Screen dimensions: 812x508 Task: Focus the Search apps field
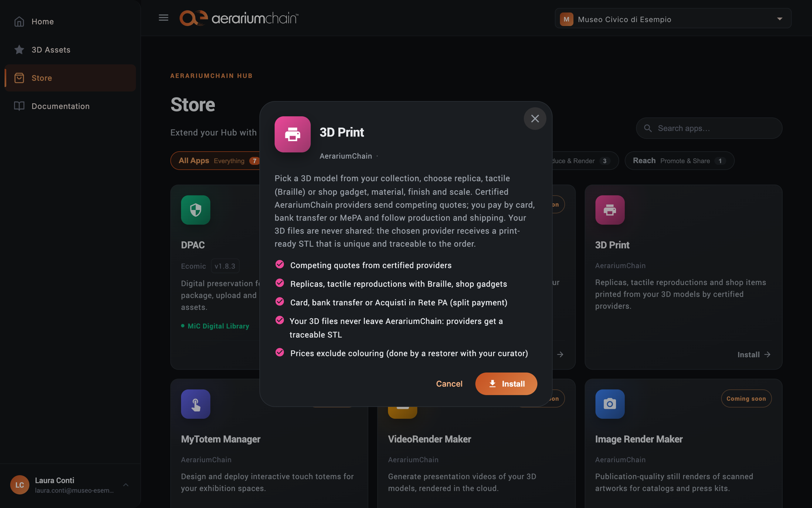(x=709, y=128)
